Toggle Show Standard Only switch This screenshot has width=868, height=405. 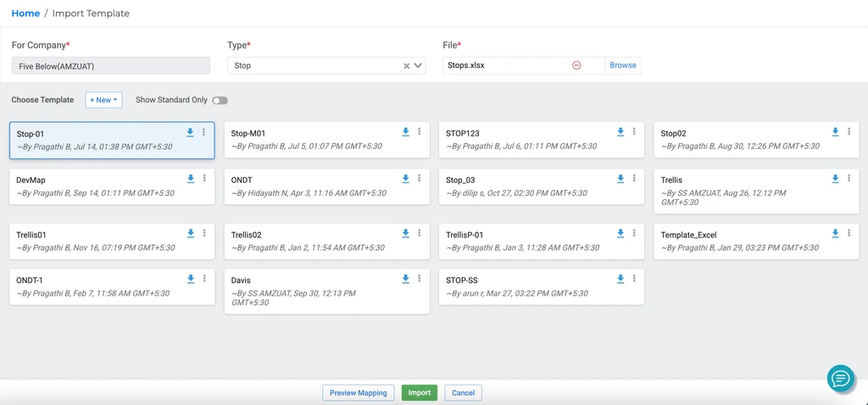click(220, 100)
